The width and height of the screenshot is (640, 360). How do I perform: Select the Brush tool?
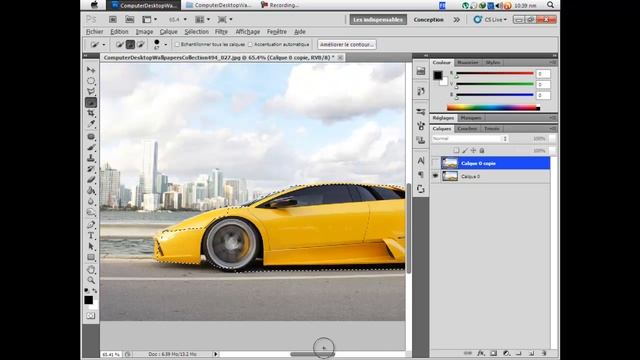[x=91, y=147]
